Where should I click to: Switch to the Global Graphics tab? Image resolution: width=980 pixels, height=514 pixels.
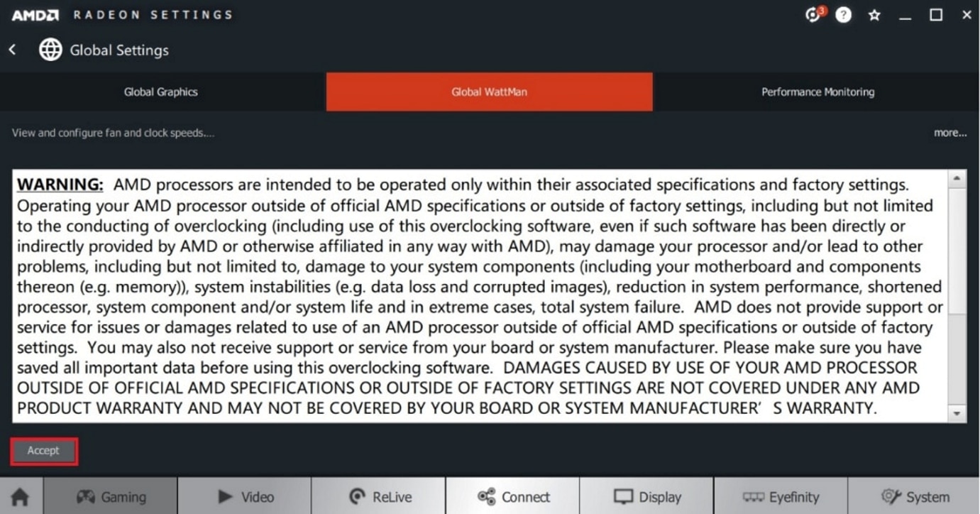(x=163, y=92)
